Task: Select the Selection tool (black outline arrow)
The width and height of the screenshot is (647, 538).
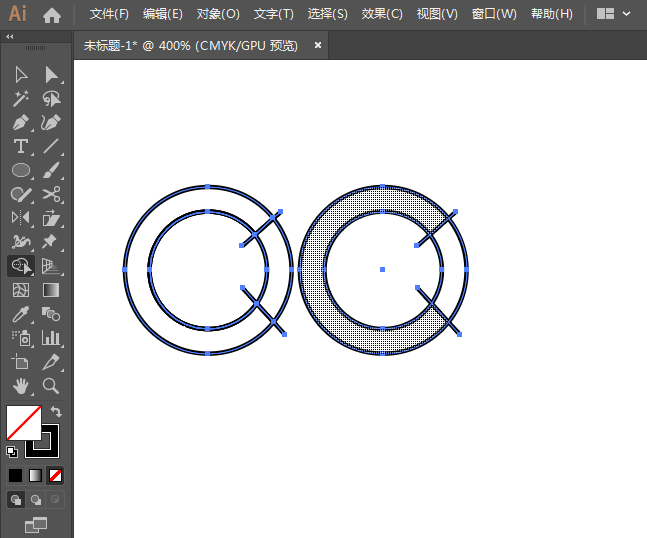Action: (x=21, y=75)
